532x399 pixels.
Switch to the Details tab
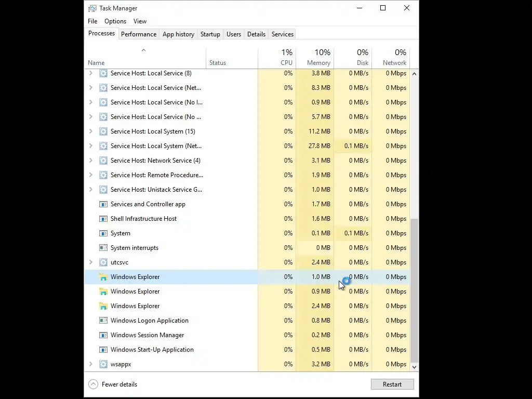click(x=256, y=34)
